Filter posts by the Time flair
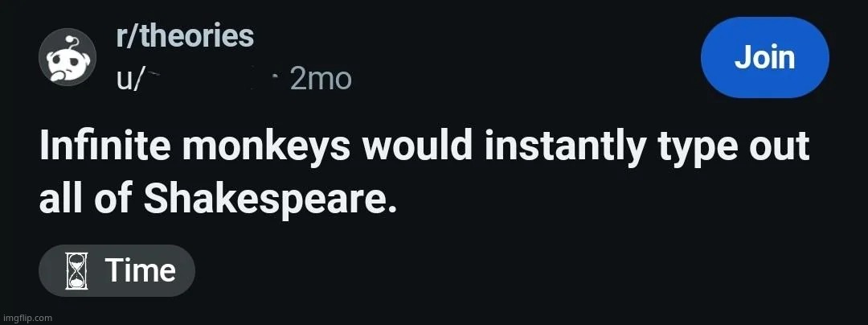 [x=117, y=271]
